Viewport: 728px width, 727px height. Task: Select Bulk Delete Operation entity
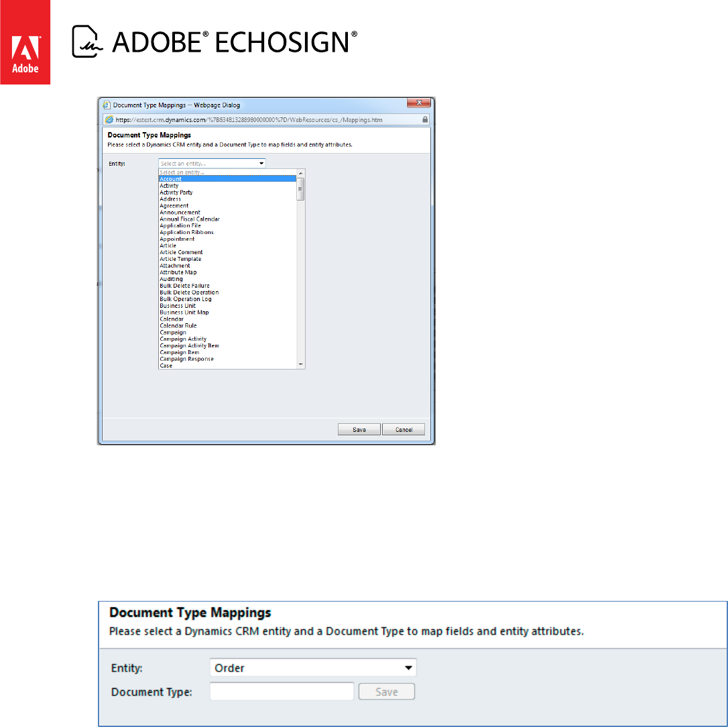(x=227, y=292)
